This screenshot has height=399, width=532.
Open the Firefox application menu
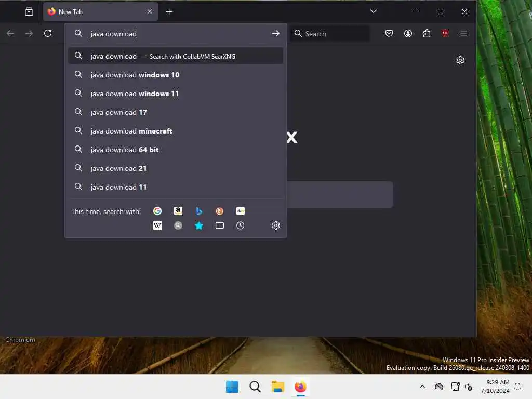point(464,33)
